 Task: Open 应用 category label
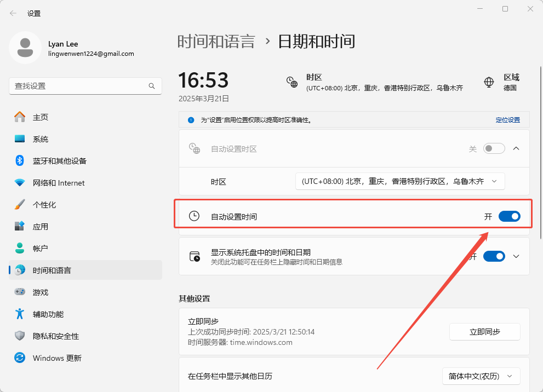click(x=41, y=227)
